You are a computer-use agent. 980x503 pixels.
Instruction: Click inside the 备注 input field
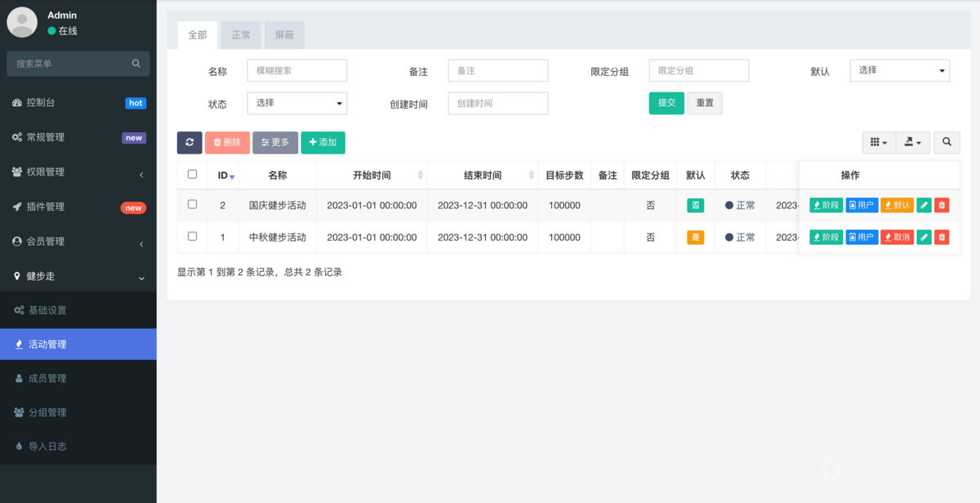tap(497, 70)
